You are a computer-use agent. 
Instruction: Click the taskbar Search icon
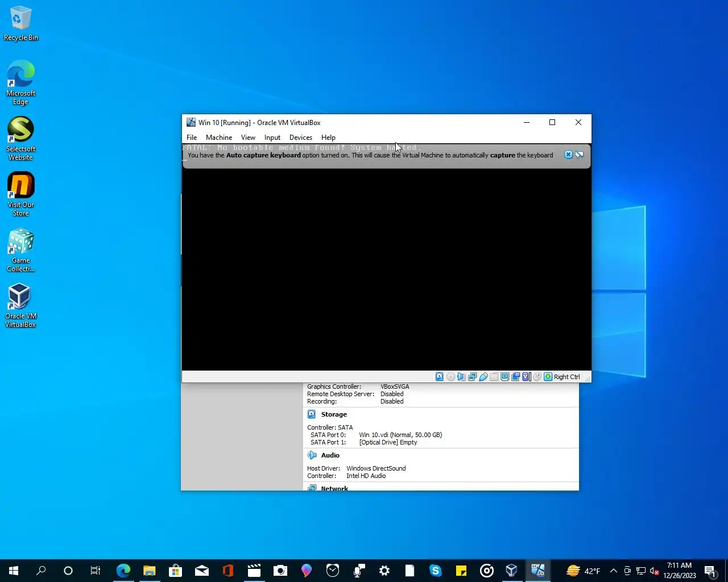tap(41, 571)
